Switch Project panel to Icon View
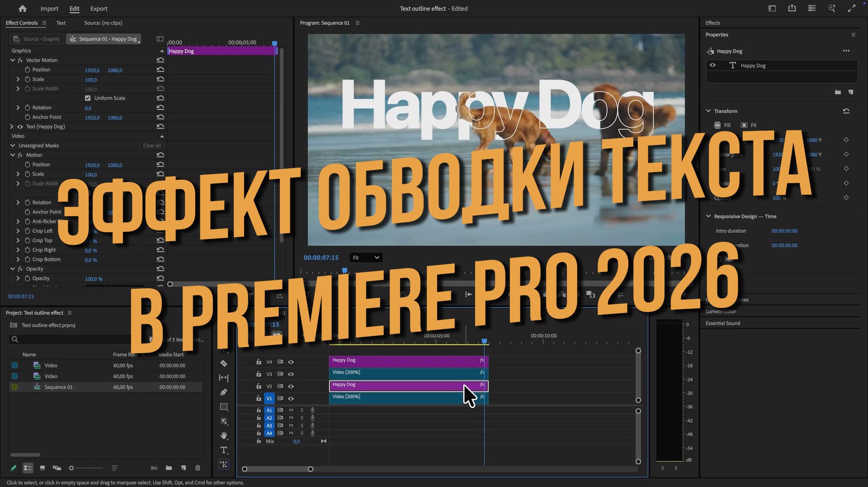 [42, 468]
